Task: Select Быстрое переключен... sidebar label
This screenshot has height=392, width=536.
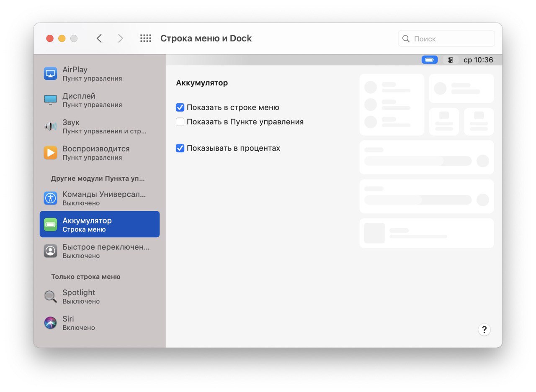Action: tap(106, 247)
